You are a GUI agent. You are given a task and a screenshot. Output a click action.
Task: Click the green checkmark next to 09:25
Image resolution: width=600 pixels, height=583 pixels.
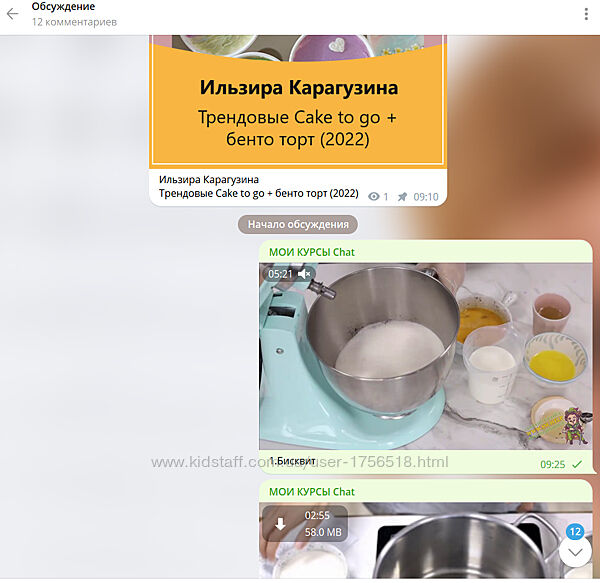pos(577,464)
